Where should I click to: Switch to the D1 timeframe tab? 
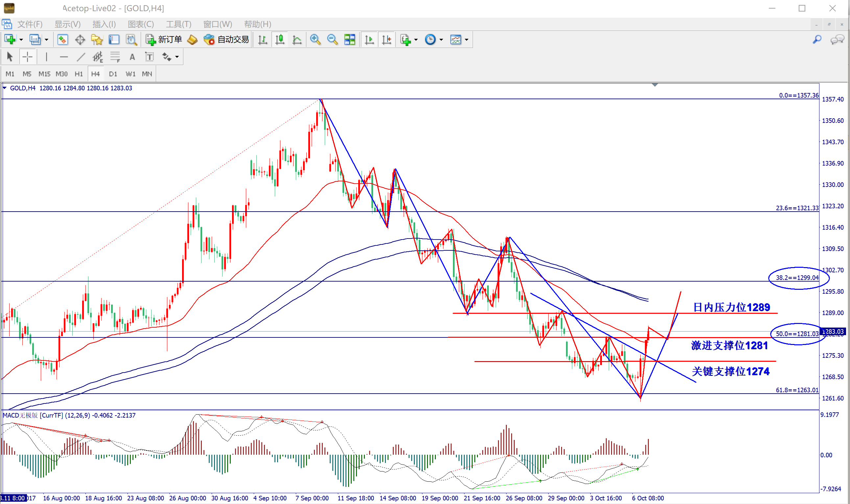tap(113, 74)
